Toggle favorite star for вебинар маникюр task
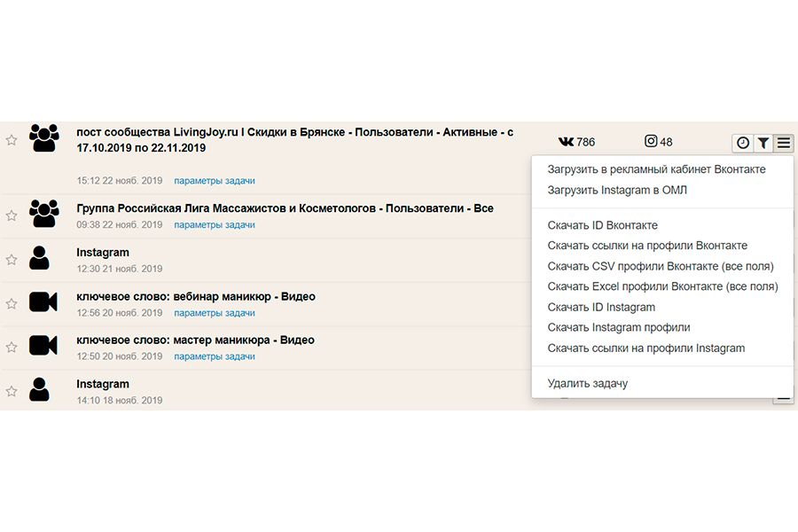This screenshot has height=532, width=798. (12, 303)
